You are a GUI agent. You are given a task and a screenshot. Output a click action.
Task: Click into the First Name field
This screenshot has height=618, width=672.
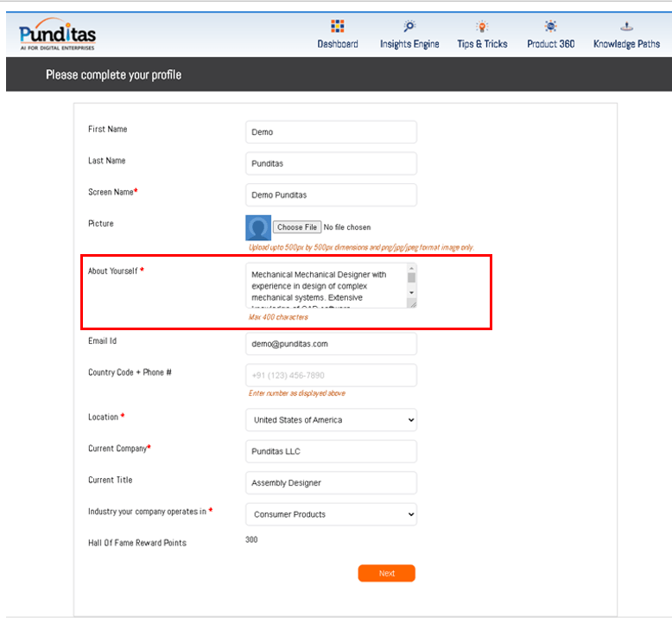pos(331,132)
